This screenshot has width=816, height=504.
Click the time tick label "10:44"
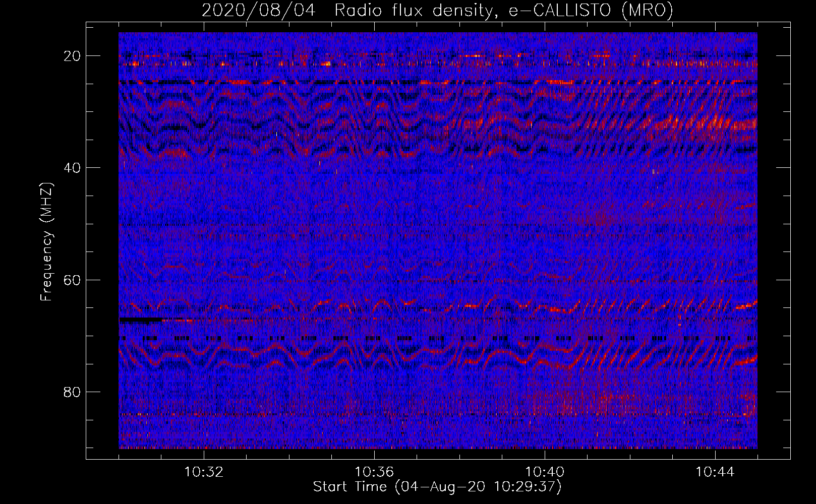(715, 472)
